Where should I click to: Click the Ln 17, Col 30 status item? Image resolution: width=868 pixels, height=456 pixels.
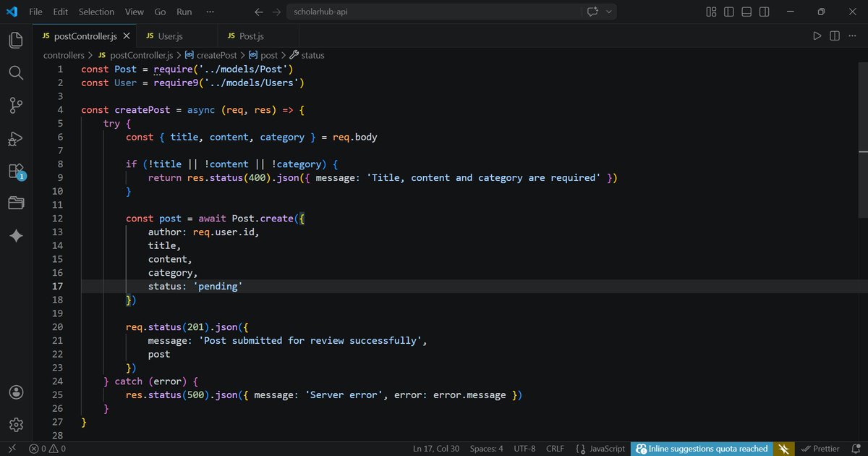point(436,449)
